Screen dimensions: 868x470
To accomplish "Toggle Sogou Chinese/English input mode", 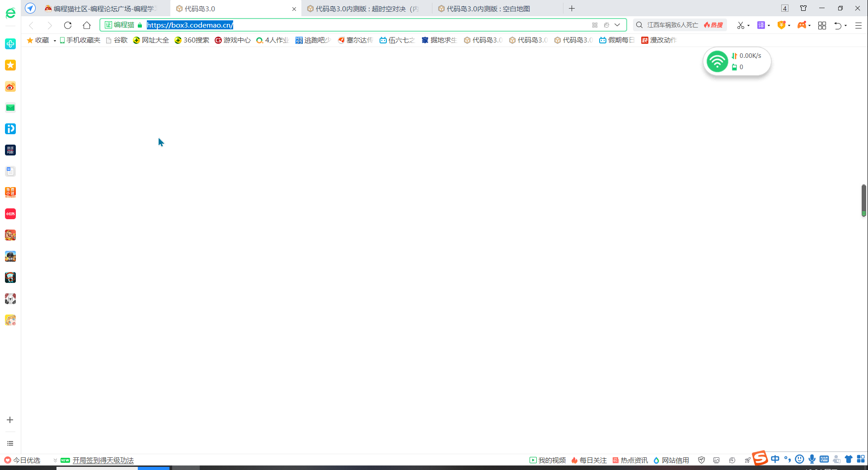I will [x=775, y=459].
